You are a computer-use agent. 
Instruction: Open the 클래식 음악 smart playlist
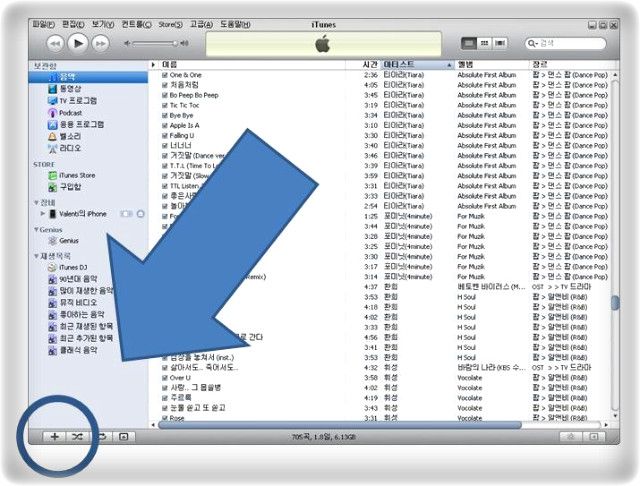[73, 351]
